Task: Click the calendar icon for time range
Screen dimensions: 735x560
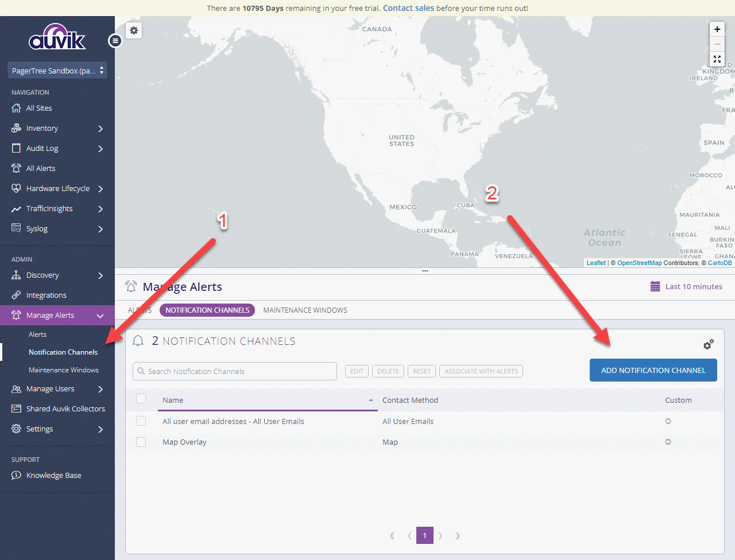Action: pos(655,286)
